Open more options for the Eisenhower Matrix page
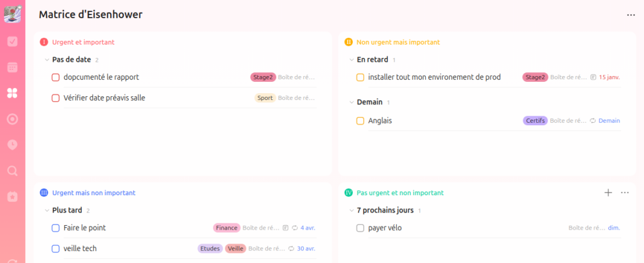 (631, 14)
